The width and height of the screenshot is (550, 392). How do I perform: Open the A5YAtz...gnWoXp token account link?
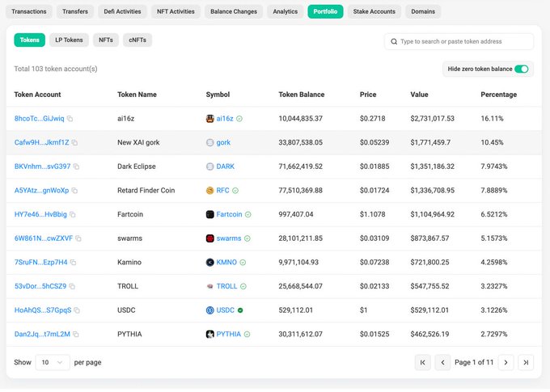tap(40, 191)
